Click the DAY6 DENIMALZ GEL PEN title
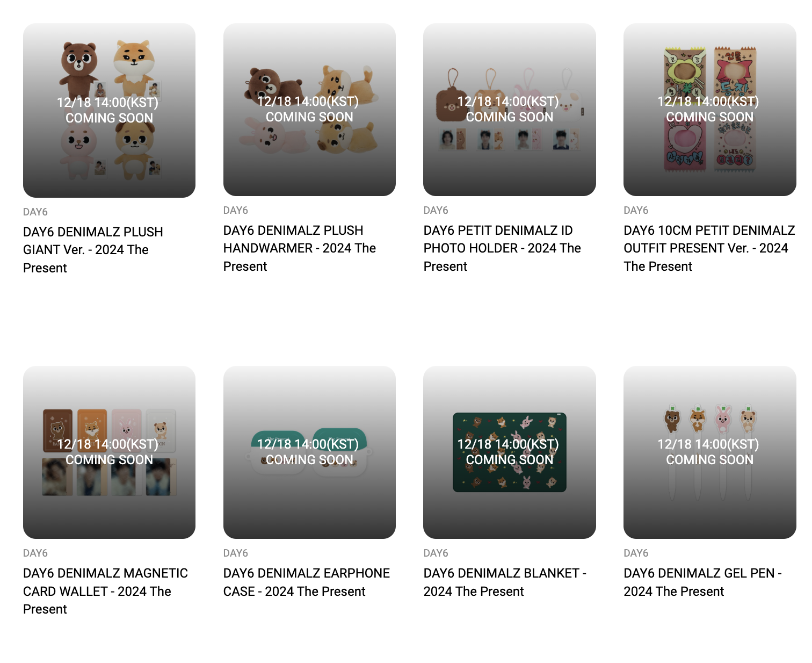 pyautogui.click(x=703, y=582)
